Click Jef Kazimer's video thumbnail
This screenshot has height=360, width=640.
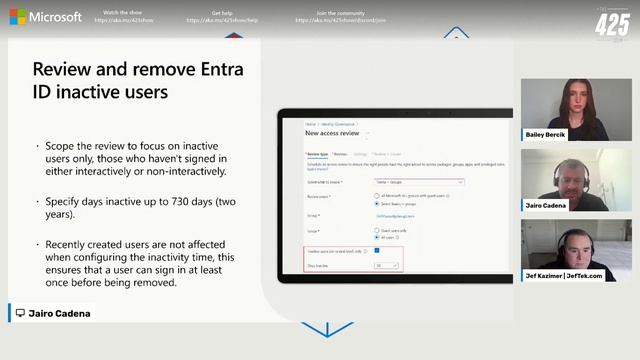(x=576, y=250)
